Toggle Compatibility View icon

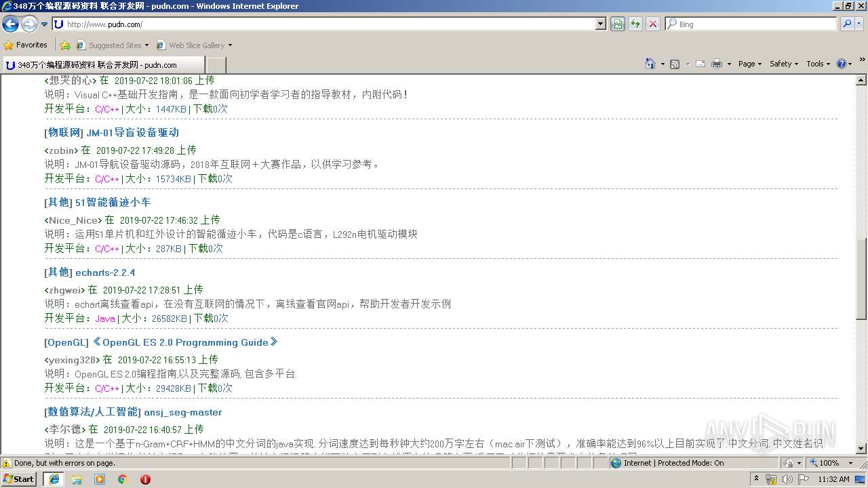pos(618,24)
